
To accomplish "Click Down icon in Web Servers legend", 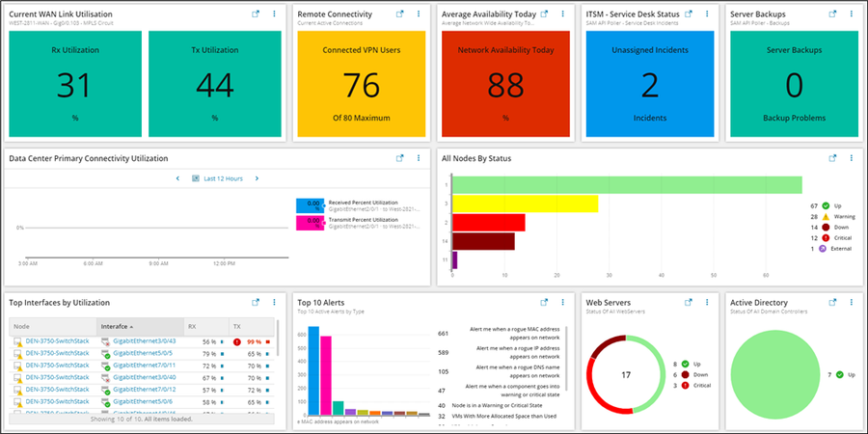I will [x=686, y=375].
